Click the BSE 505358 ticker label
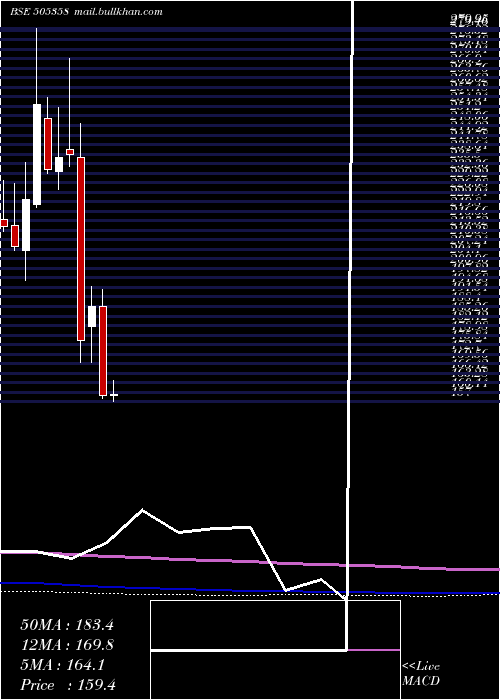The width and height of the screenshot is (500, 700). click(39, 12)
